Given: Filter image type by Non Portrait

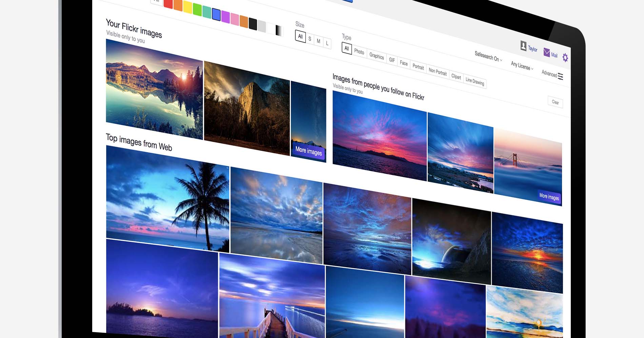Looking at the screenshot, I should click(x=438, y=72).
